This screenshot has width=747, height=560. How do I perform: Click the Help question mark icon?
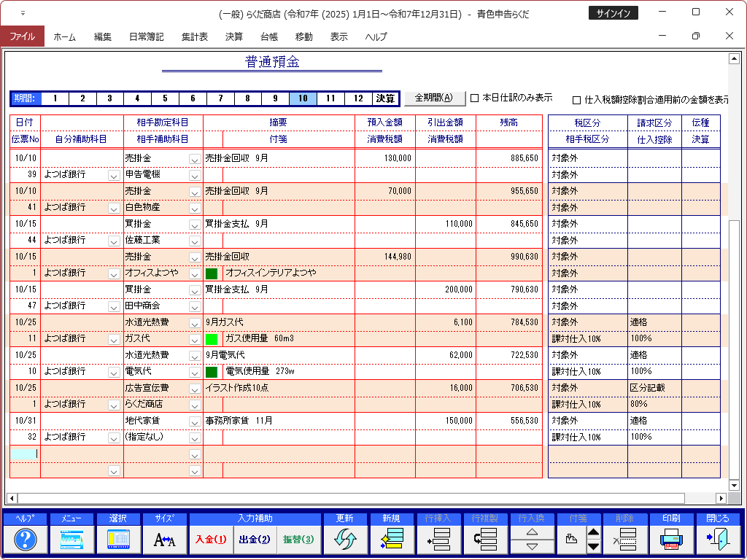26,540
